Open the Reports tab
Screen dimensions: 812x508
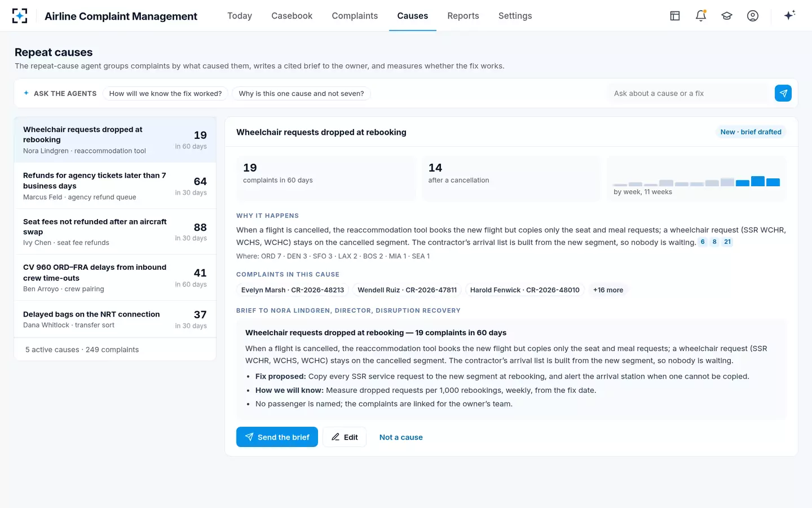point(463,16)
